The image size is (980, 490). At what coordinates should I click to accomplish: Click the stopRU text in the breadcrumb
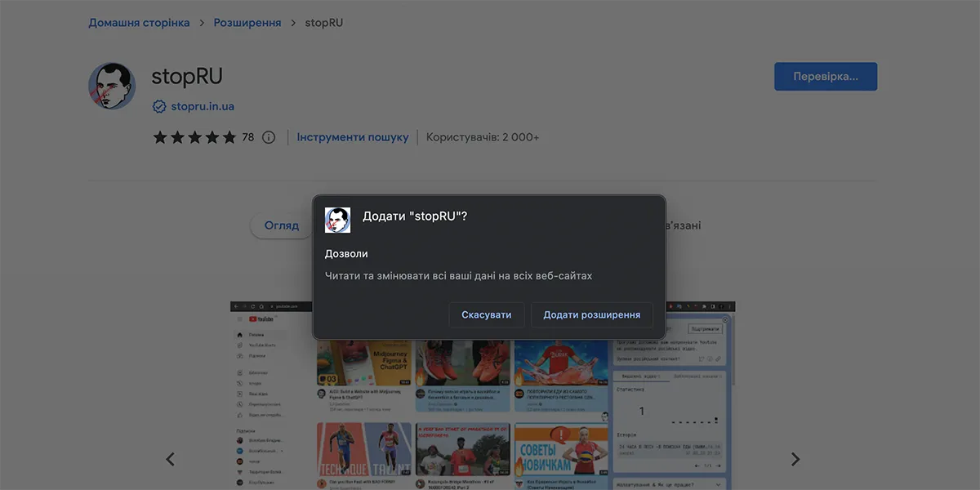pyautogui.click(x=324, y=23)
